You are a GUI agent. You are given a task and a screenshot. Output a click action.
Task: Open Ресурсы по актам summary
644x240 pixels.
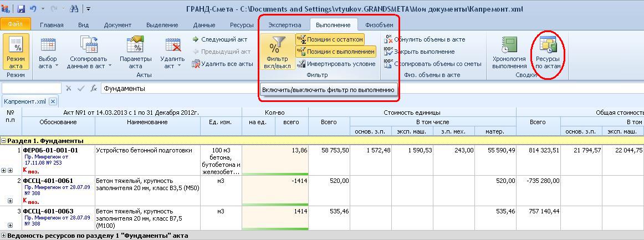coord(548,52)
